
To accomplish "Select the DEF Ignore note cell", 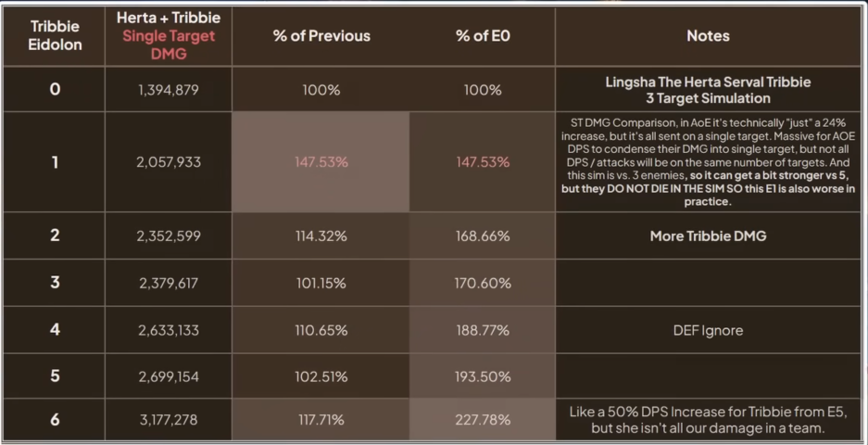I will tap(708, 330).
